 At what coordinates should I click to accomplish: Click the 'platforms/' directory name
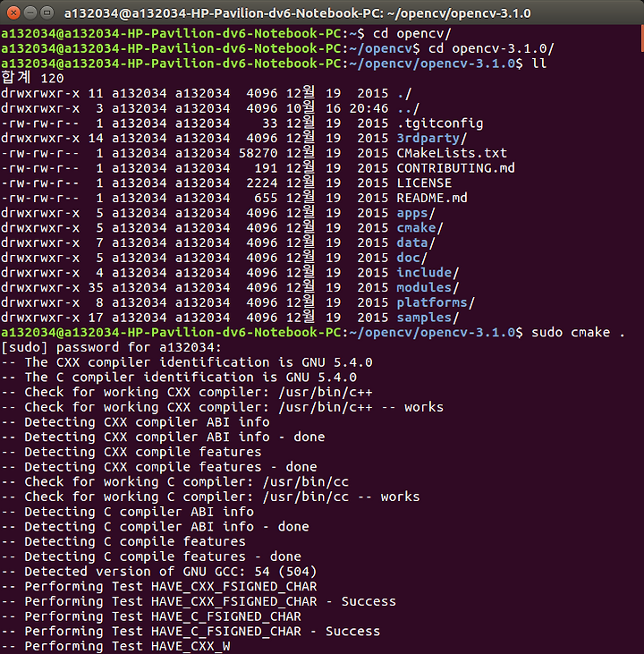point(436,302)
